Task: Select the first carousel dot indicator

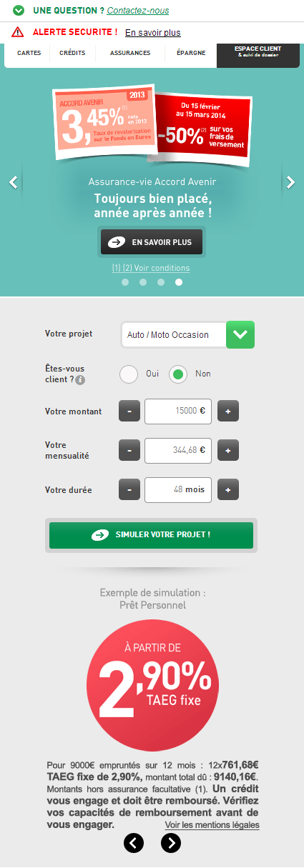Action: pos(125,282)
